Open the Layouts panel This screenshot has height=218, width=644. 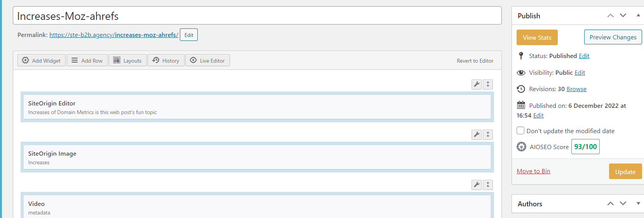point(127,60)
